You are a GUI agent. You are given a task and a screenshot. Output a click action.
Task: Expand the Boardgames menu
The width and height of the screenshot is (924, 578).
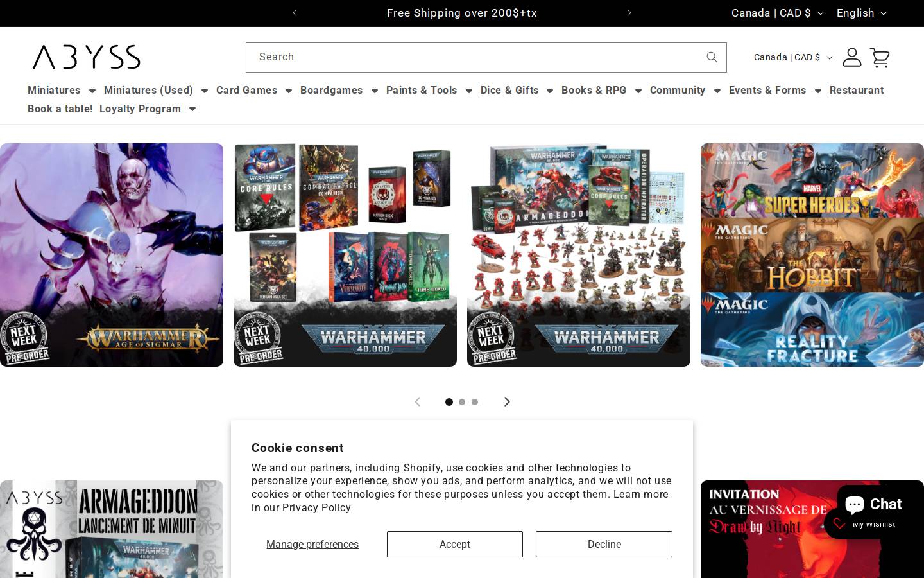[339, 91]
